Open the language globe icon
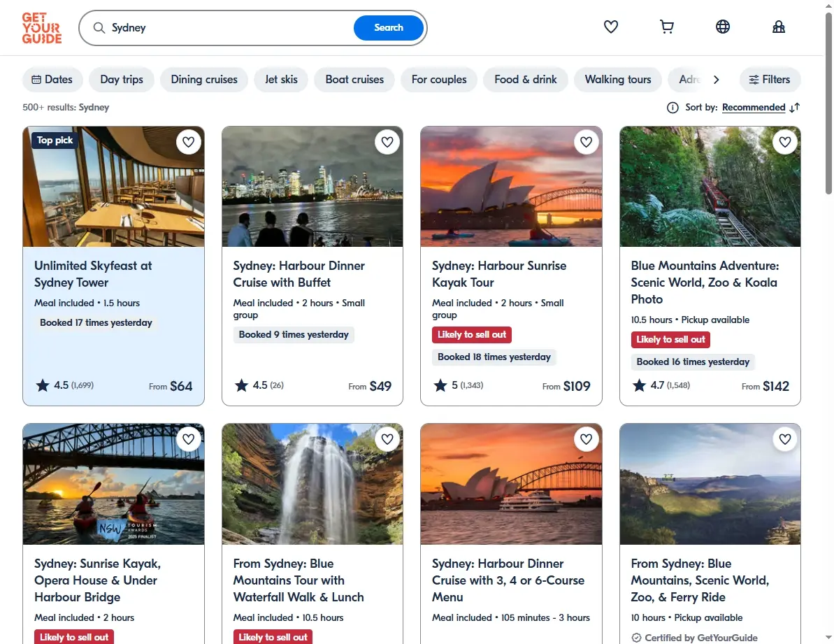Screen dimensions: 834x644 [x=723, y=27]
